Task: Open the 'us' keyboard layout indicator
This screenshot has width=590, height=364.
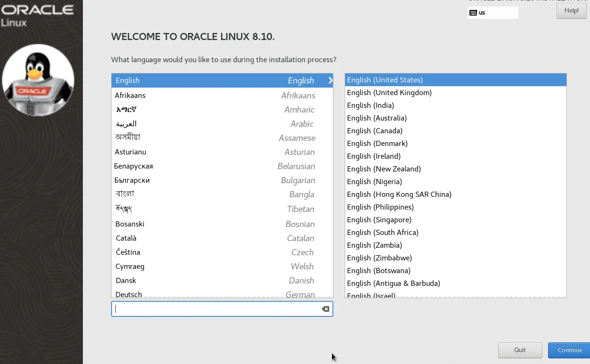Action: click(493, 13)
